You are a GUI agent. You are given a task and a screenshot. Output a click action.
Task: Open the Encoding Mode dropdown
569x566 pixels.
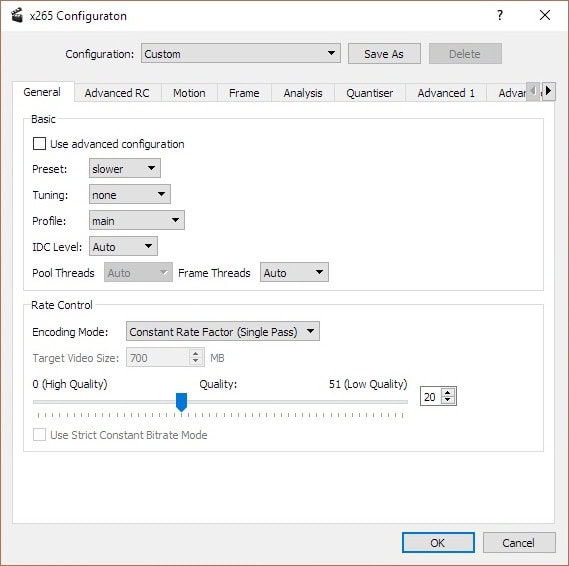(x=223, y=332)
